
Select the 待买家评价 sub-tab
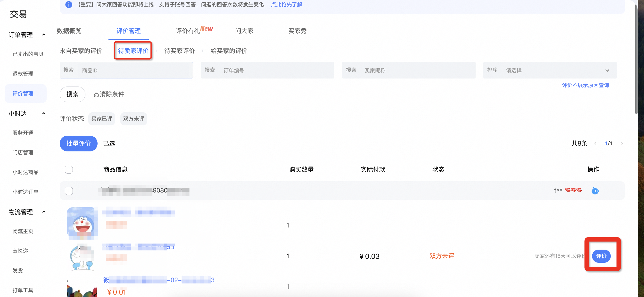pos(180,51)
